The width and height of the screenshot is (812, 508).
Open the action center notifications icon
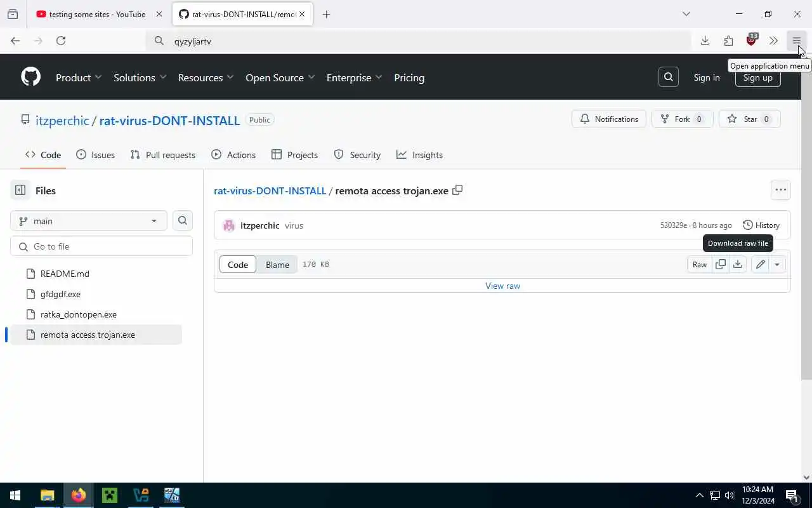792,495
